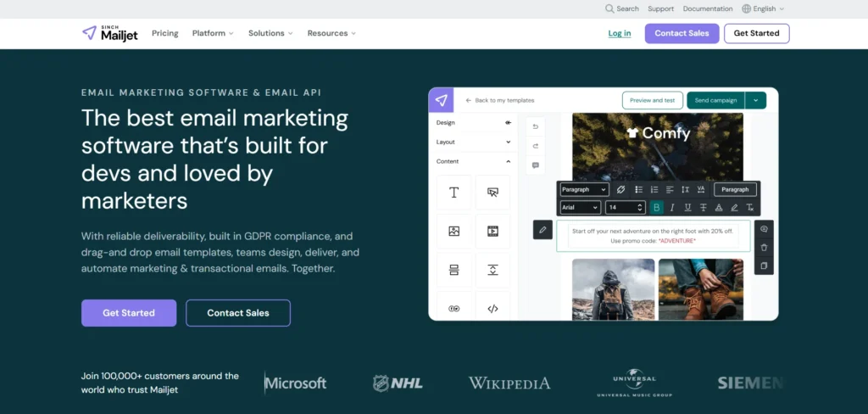Insert a numbered list
Image resolution: width=868 pixels, height=414 pixels.
[654, 189]
